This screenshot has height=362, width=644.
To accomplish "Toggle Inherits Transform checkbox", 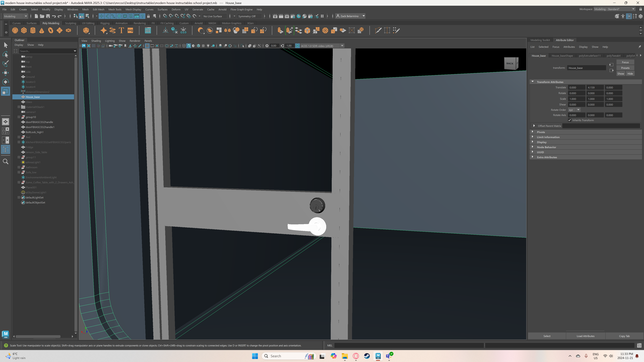I will (x=570, y=120).
